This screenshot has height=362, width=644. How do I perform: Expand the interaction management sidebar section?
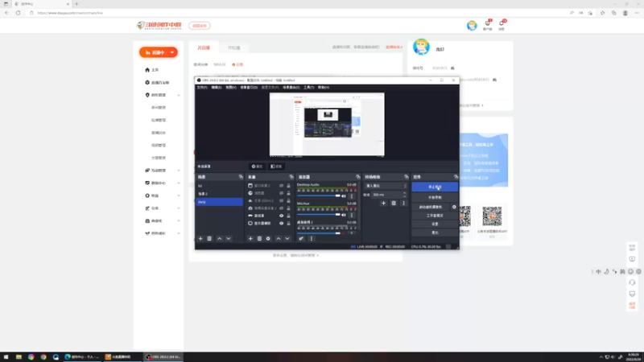pyautogui.click(x=179, y=171)
